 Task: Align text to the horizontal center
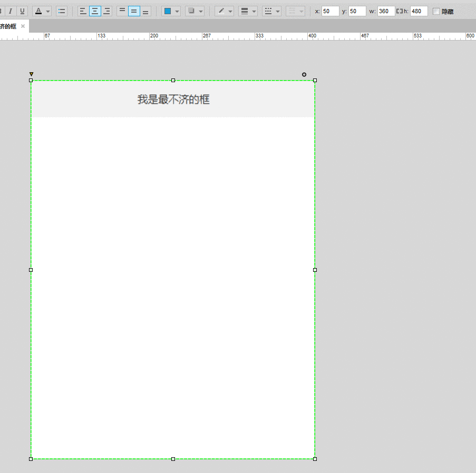[x=95, y=11]
